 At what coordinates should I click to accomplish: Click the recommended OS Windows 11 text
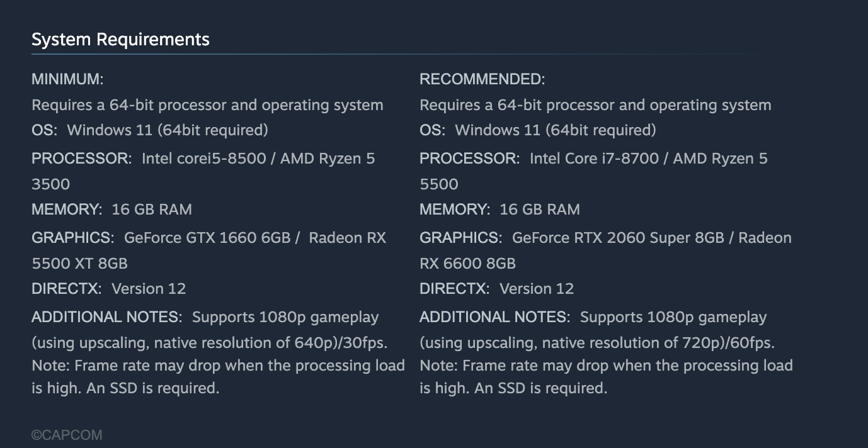point(556,130)
